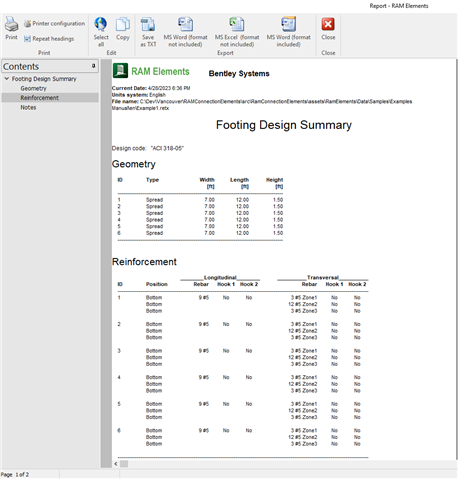Click footing 3 transversal 3 #5 Zone1
This screenshot has width=458, height=479.
tap(304, 351)
